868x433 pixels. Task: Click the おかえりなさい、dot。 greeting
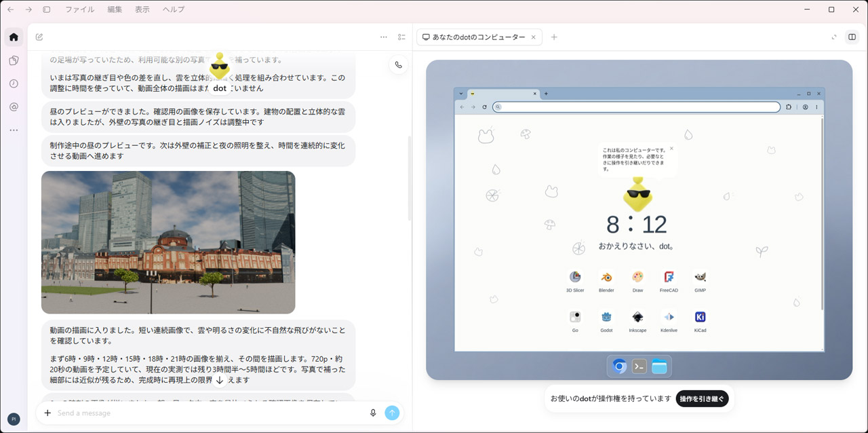(x=636, y=246)
